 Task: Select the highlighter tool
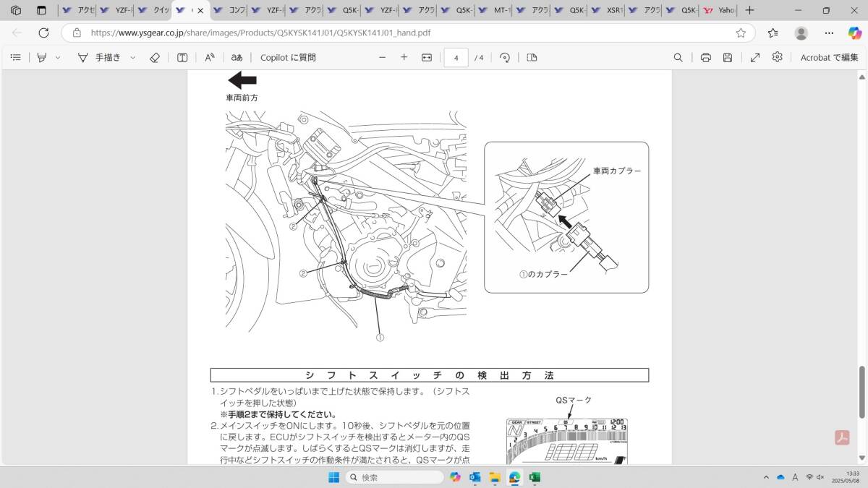click(x=42, y=57)
